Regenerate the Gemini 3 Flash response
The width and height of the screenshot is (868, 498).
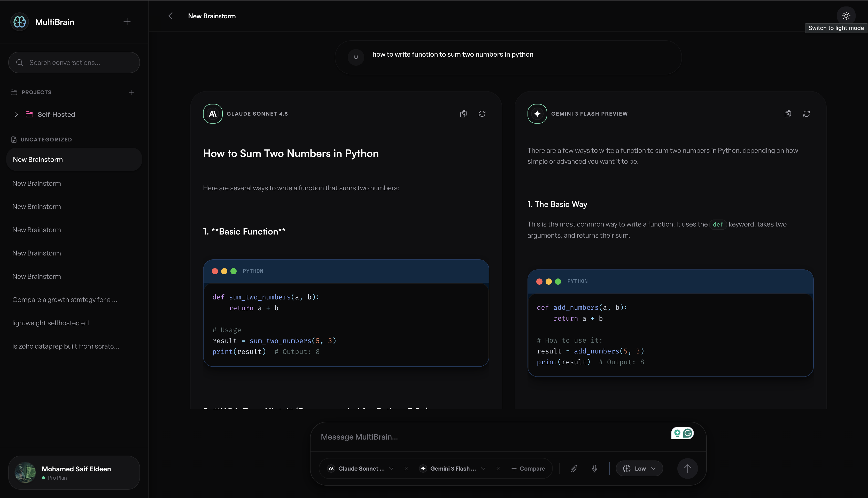point(806,114)
